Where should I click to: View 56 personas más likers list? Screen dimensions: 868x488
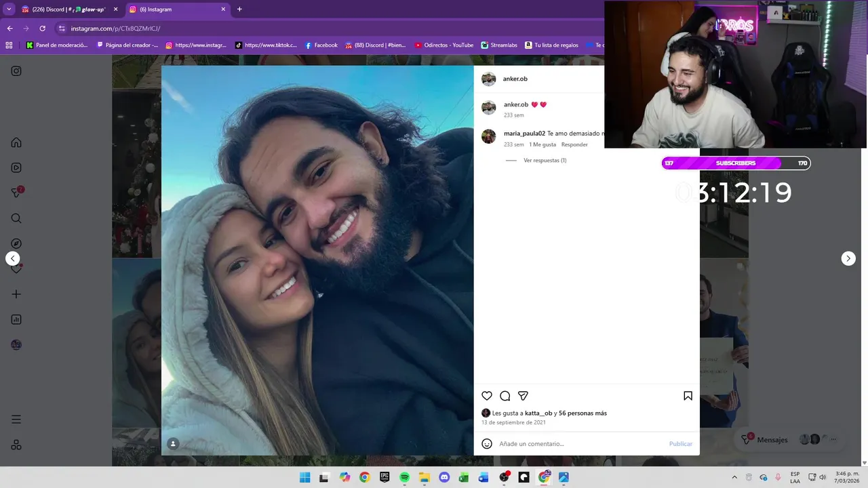point(583,413)
